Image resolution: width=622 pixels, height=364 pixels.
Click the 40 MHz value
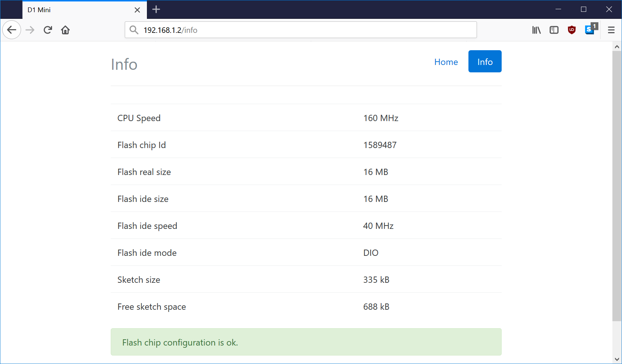pyautogui.click(x=378, y=226)
